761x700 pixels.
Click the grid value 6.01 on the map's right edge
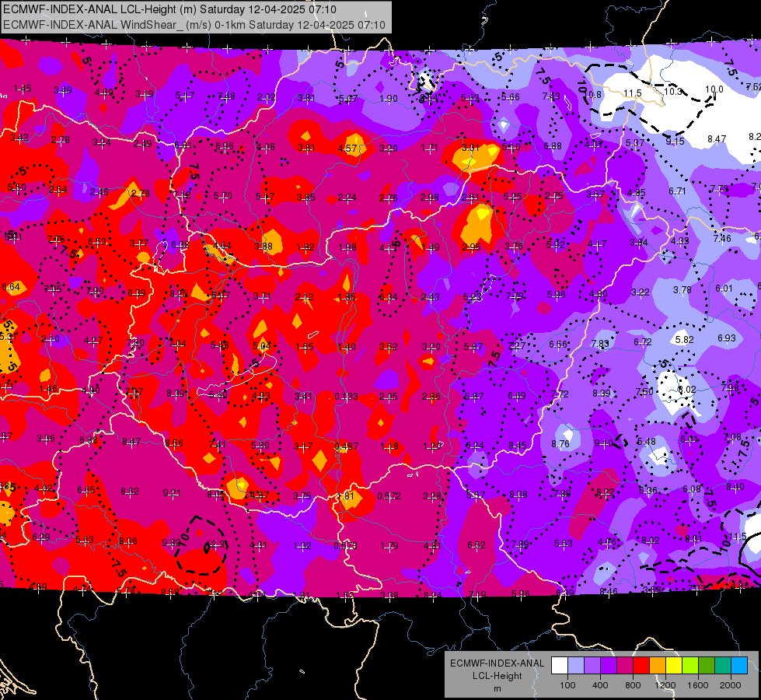724,288
